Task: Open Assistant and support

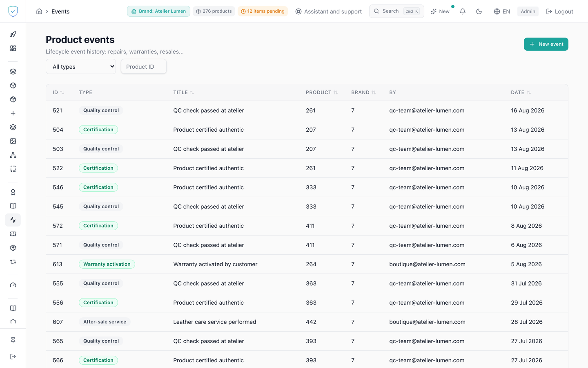Action: 329,11
